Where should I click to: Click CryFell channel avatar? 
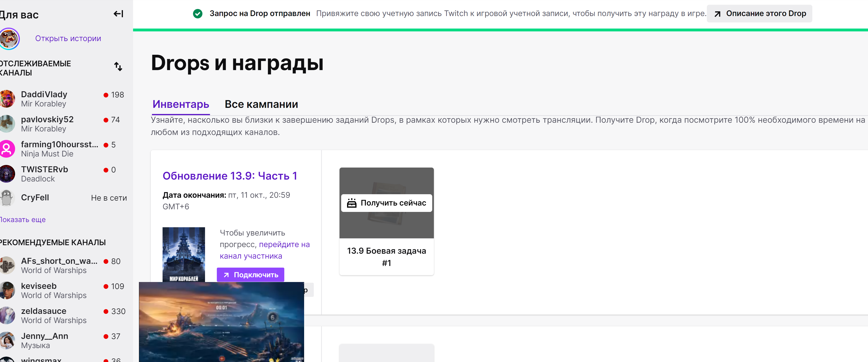click(x=7, y=198)
